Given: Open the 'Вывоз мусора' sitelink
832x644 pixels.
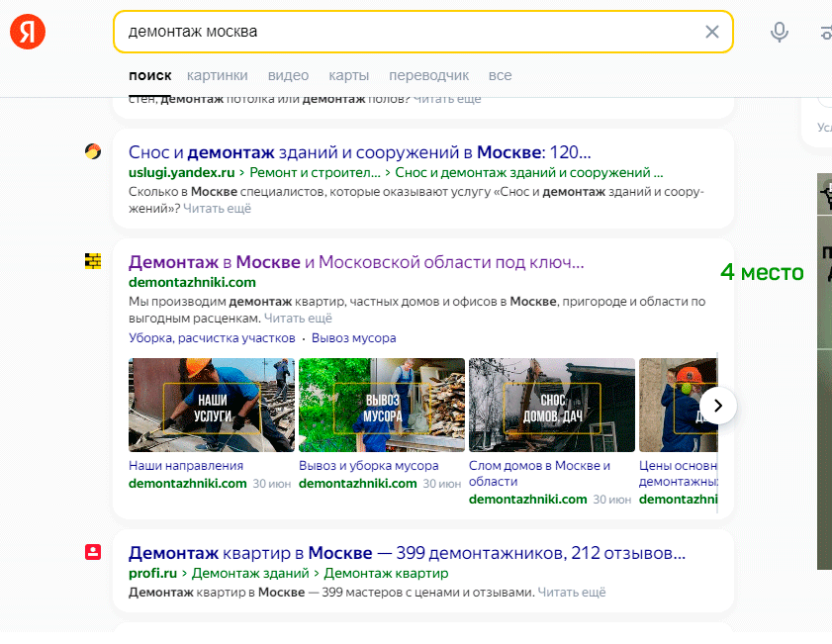Looking at the screenshot, I should tap(353, 338).
